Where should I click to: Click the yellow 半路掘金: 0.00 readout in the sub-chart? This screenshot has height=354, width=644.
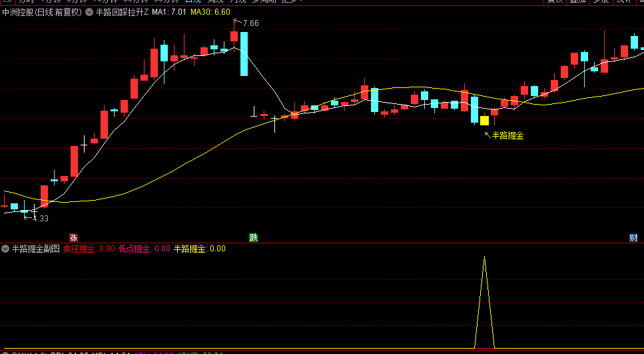pos(200,249)
